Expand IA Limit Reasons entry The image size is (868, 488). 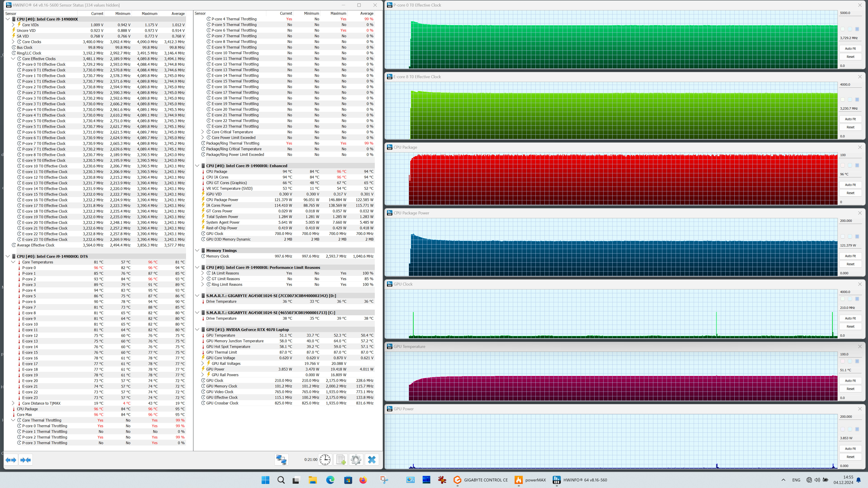(x=203, y=273)
